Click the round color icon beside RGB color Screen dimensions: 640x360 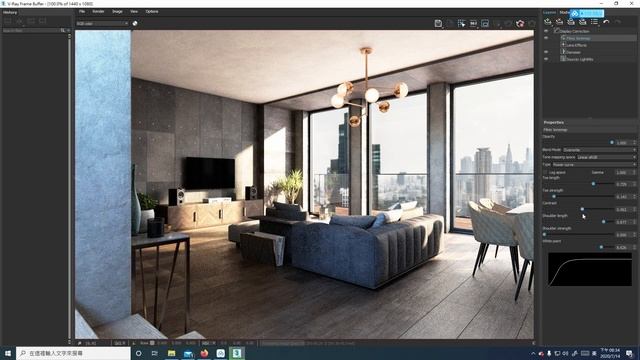[135, 23]
